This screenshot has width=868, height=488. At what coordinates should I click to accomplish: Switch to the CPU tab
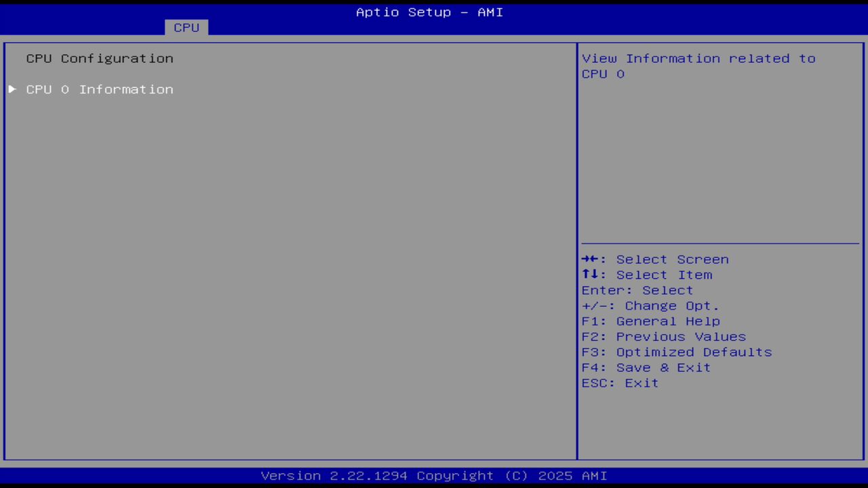(x=186, y=27)
